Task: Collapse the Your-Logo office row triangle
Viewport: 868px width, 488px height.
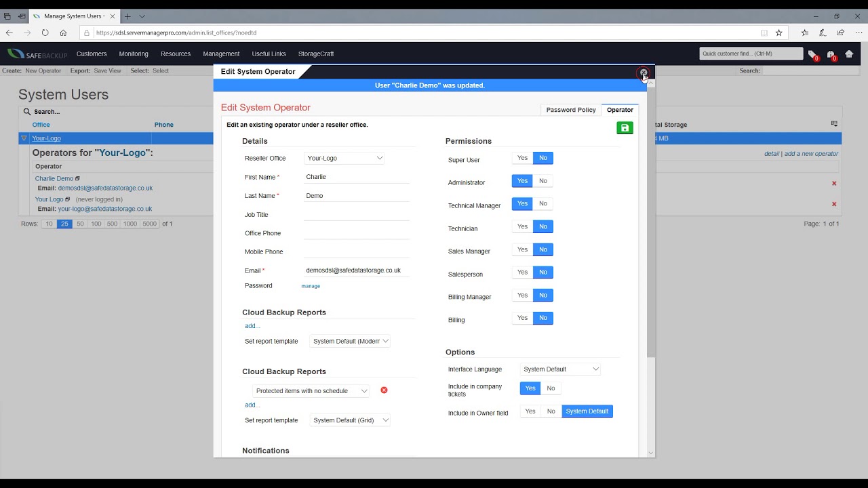Action: point(24,138)
